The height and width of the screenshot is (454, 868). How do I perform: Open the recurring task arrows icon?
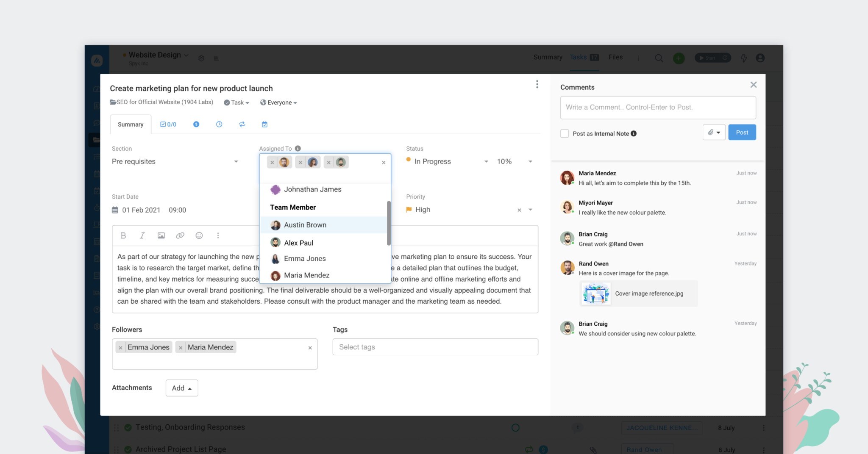[242, 125]
